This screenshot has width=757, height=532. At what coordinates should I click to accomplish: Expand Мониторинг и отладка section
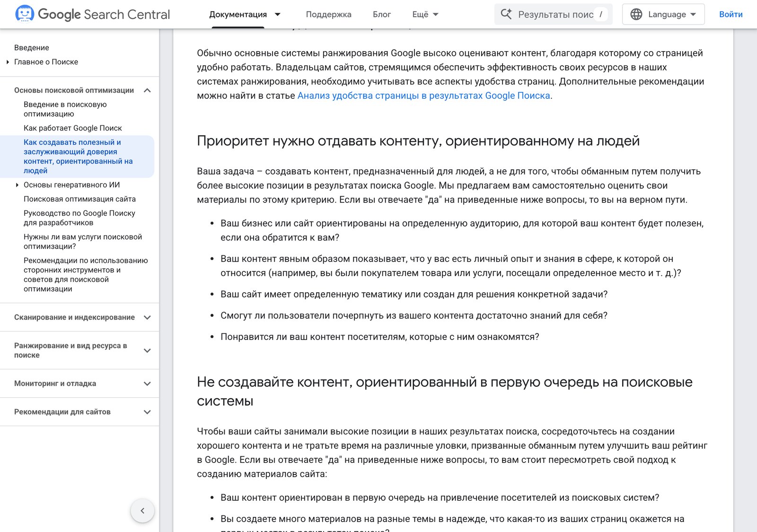(x=147, y=384)
